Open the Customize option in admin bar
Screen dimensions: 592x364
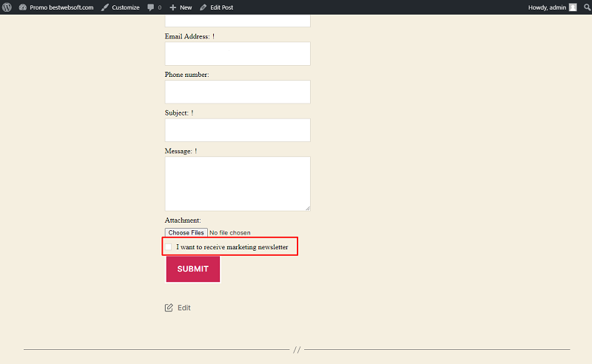point(121,7)
